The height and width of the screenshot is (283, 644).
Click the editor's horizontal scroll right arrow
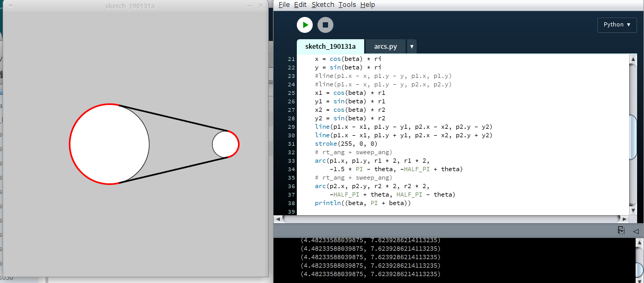(624, 218)
